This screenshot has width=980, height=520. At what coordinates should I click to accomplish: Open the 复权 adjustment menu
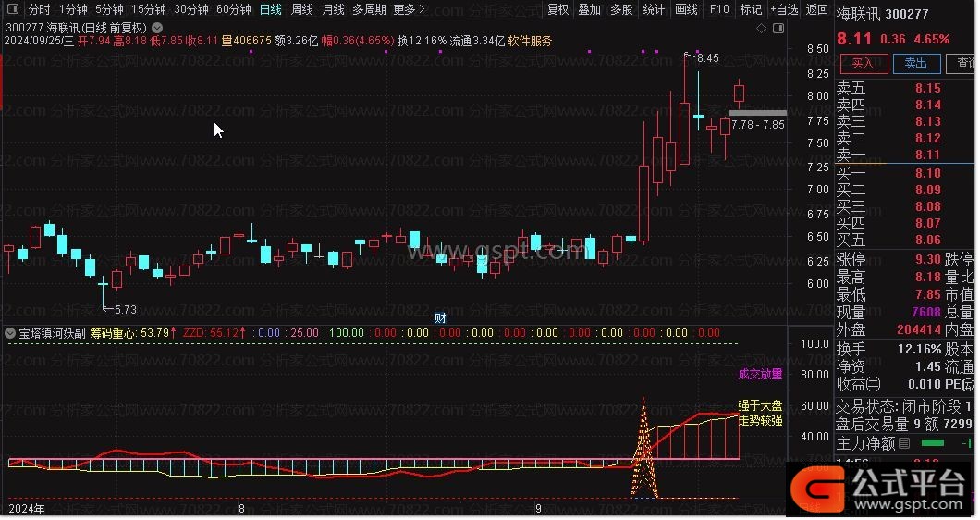tap(557, 9)
